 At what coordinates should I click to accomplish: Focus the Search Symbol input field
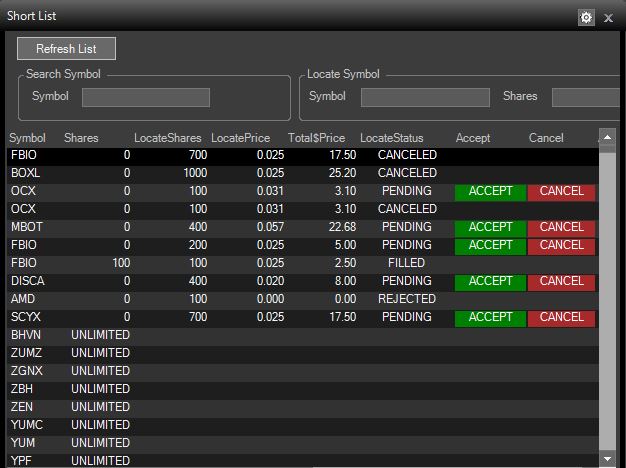pyautogui.click(x=146, y=97)
